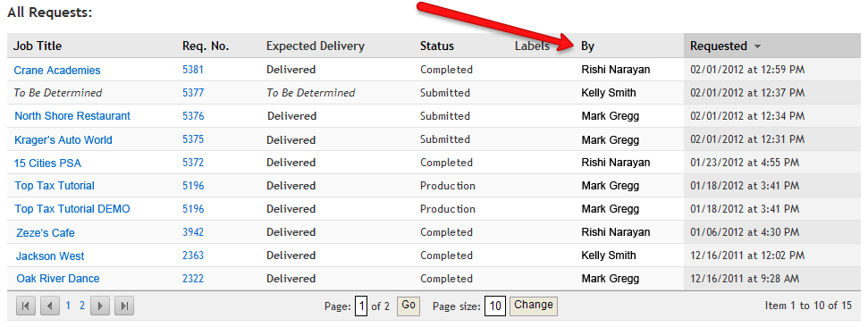This screenshot has width=868, height=327.
Task: Open the Crane Academies job
Action: (57, 71)
